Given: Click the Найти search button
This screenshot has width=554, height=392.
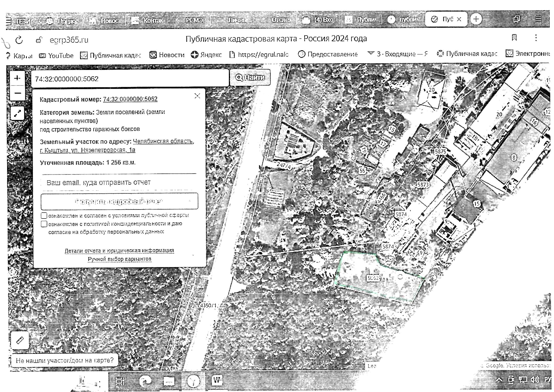Looking at the screenshot, I should pyautogui.click(x=250, y=77).
